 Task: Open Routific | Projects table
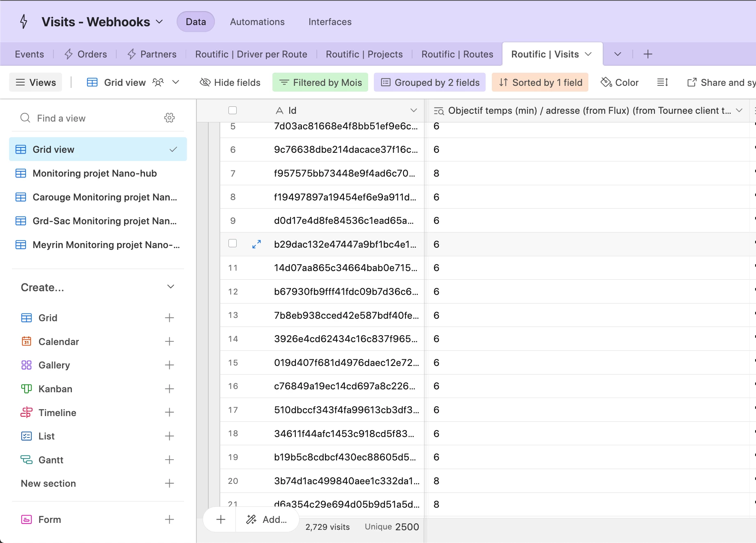364,54
